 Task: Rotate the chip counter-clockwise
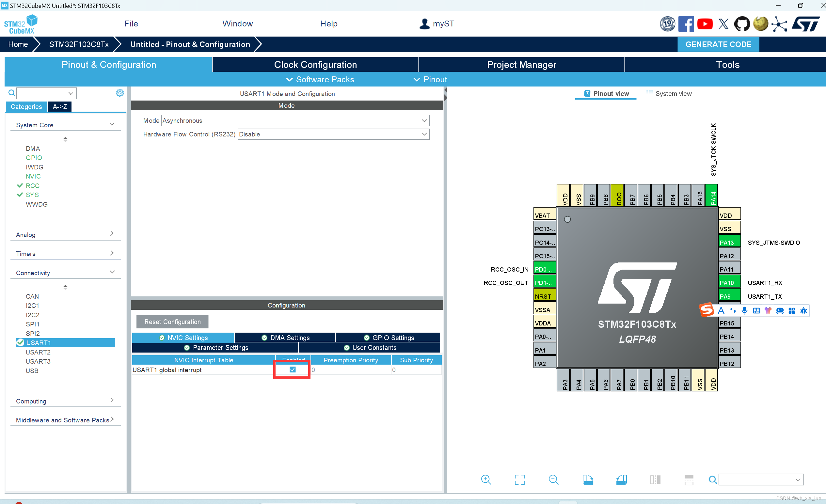tap(621, 480)
